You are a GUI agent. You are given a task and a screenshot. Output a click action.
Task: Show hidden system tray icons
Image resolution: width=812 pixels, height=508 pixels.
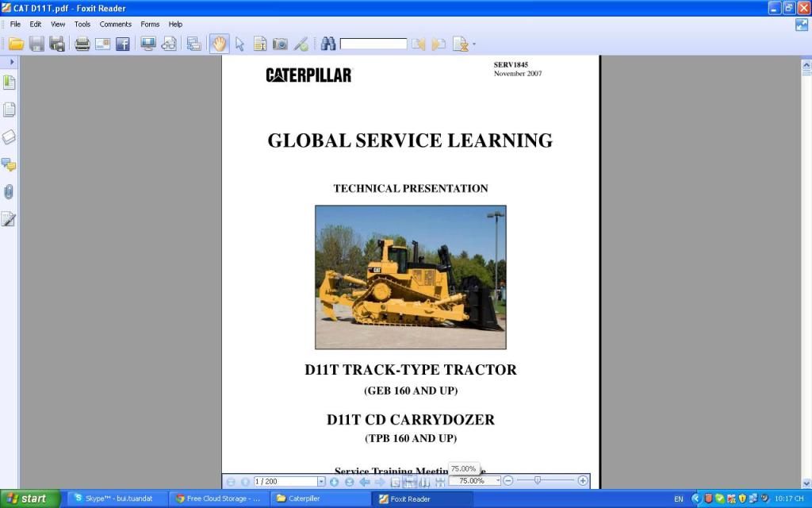point(695,498)
